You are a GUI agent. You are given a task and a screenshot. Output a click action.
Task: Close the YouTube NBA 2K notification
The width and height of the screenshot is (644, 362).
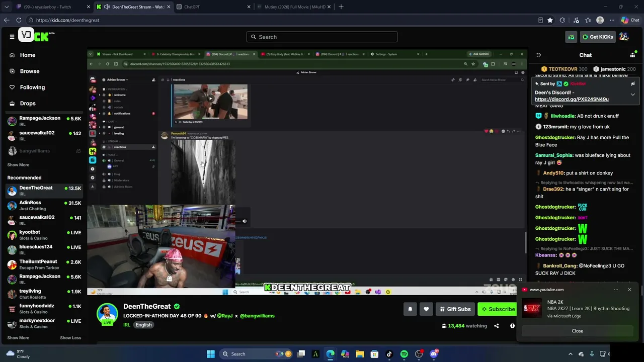point(629,290)
